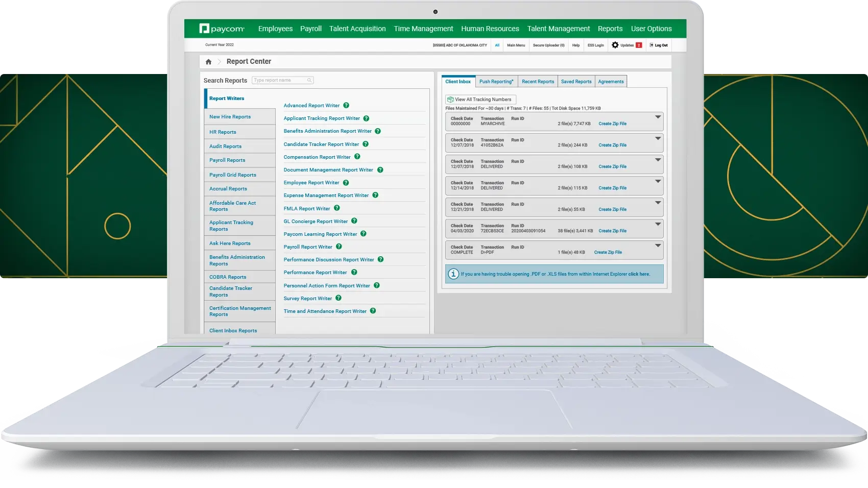Click Create Zip File for 72ECB53CE transaction

tap(612, 231)
